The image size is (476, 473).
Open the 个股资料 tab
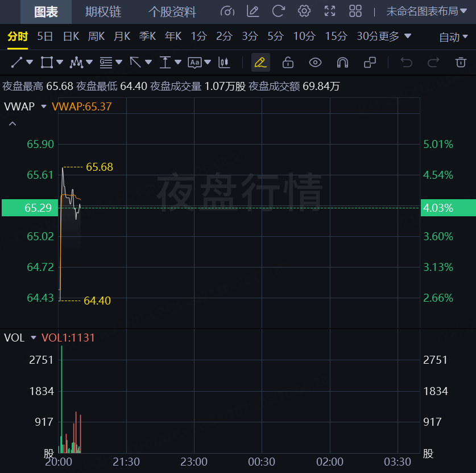172,12
